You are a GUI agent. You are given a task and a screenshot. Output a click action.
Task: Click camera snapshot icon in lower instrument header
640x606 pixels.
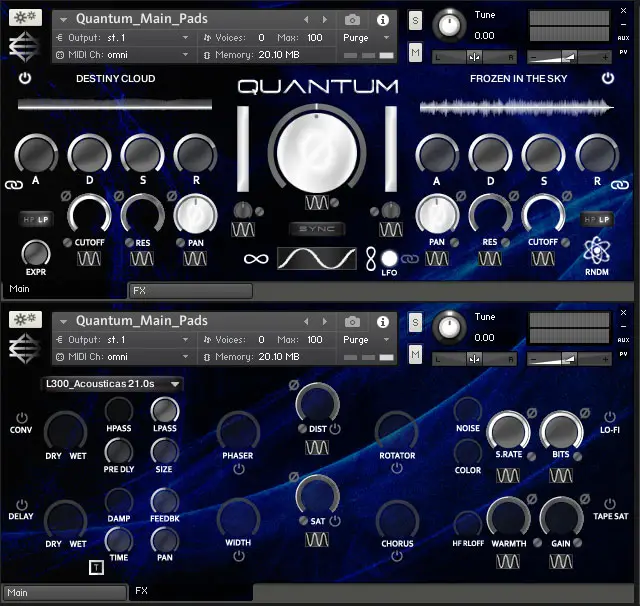point(352,322)
